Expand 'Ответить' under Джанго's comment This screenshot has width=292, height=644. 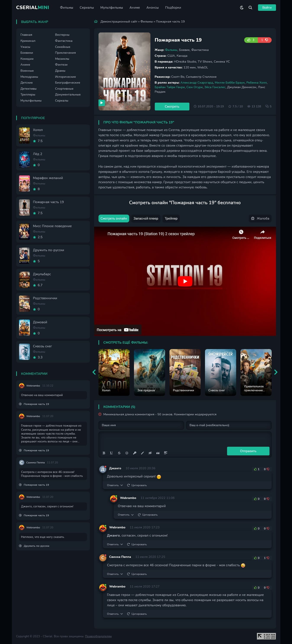(115, 485)
